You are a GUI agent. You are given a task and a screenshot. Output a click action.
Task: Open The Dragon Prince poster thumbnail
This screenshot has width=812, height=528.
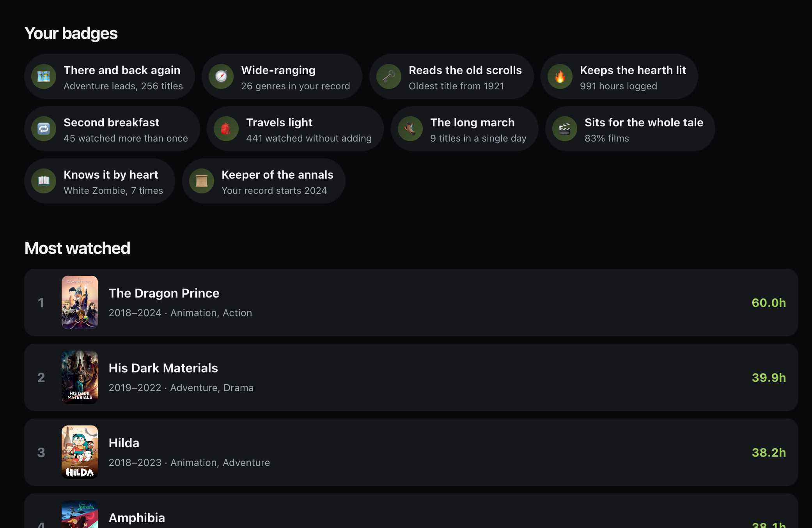(80, 302)
